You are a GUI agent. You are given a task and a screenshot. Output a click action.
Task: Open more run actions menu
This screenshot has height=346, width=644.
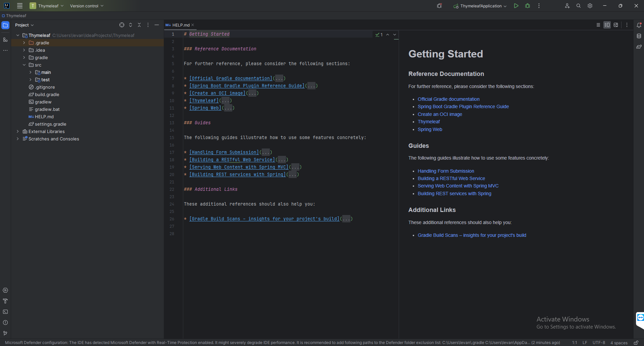tap(539, 6)
